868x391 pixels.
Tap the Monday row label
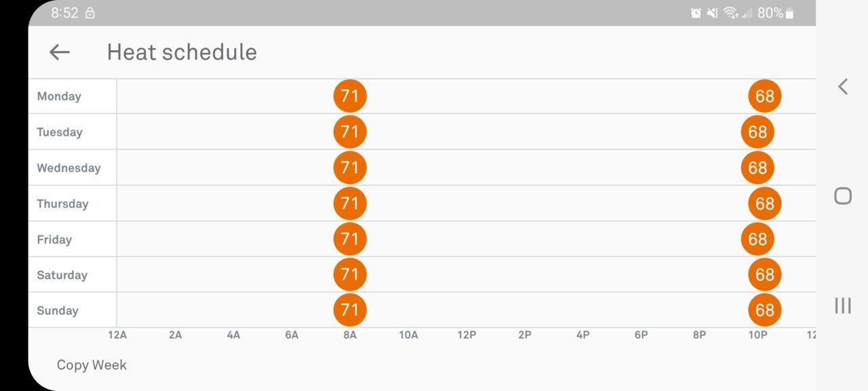[59, 96]
